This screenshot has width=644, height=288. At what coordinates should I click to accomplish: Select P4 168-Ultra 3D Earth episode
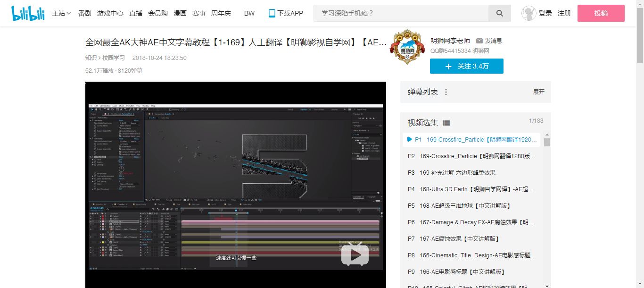point(472,189)
